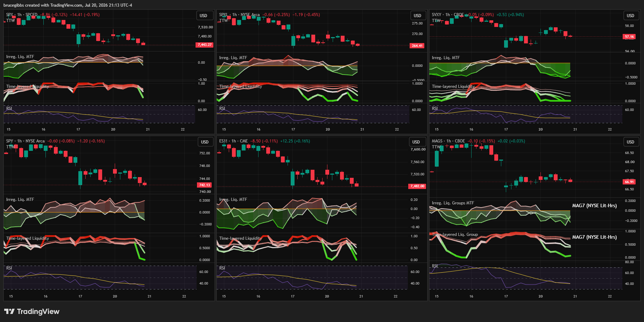Click the 58.00 price level on SVXY chart
Screen dimensions: 644x322
point(629,26)
